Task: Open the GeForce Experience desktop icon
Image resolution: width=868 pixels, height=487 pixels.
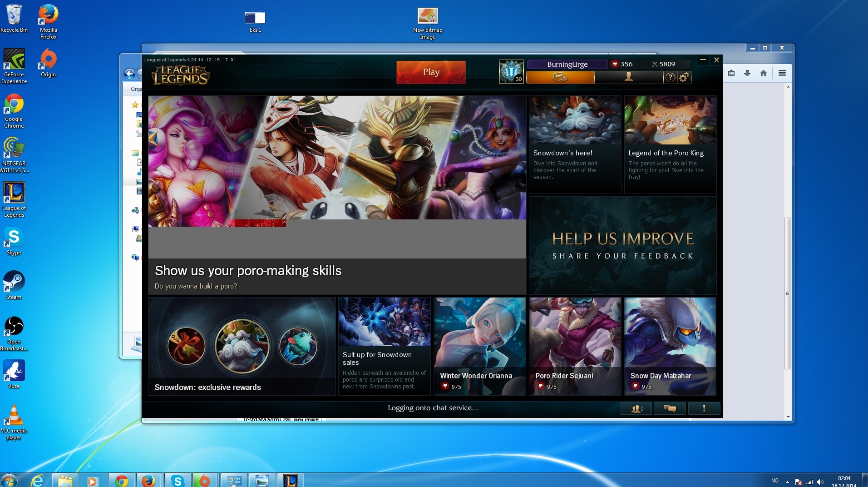Action: point(14,66)
